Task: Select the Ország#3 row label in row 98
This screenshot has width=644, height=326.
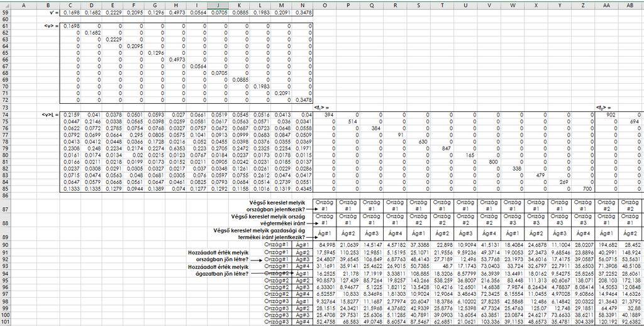Action: [x=277, y=301]
